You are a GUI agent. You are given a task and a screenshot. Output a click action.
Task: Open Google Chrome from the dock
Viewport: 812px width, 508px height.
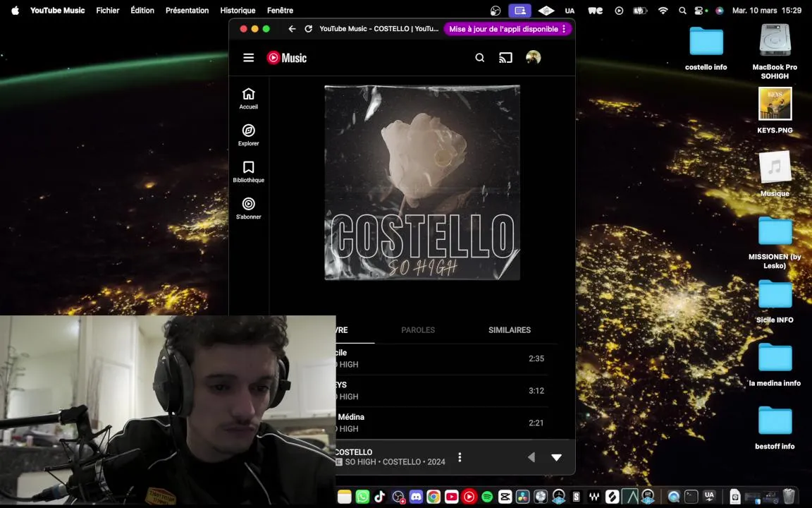click(x=433, y=497)
